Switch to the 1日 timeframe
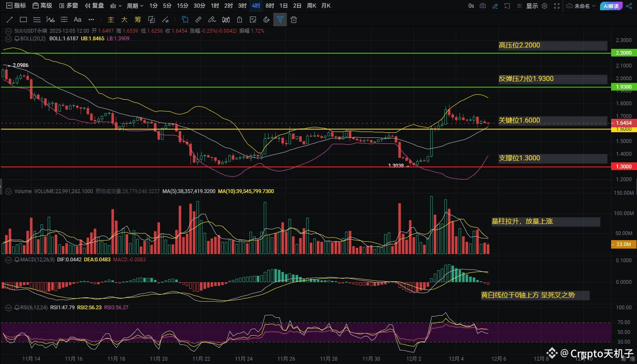This screenshot has height=364, width=637. (x=283, y=6)
